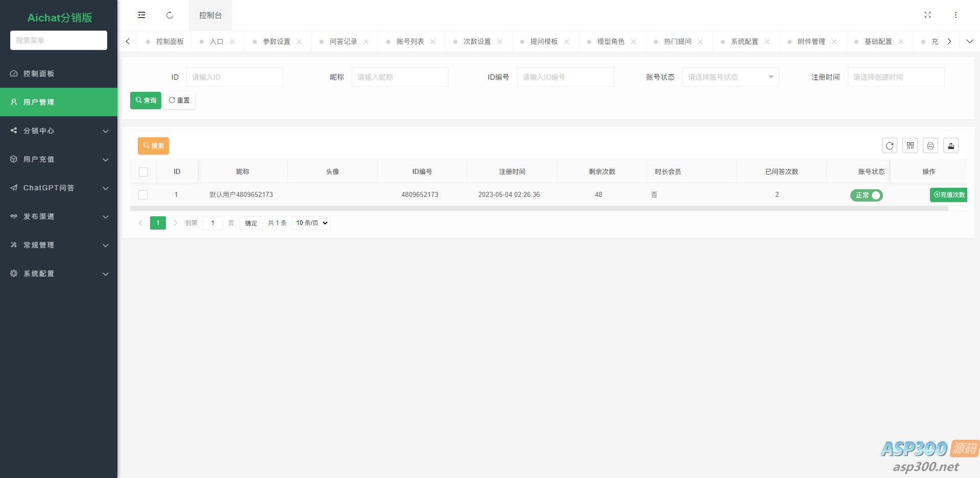Click the refresh page icon in header

169,15
